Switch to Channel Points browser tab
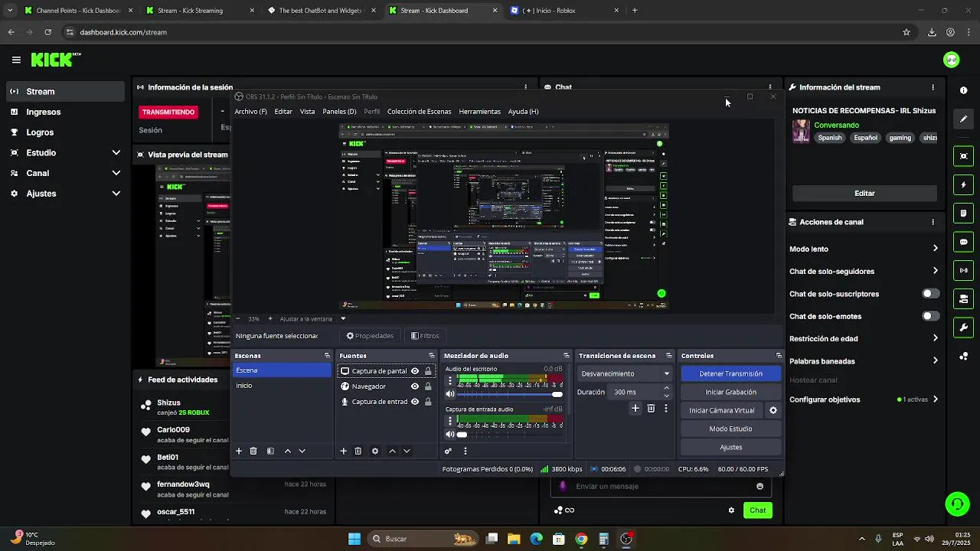This screenshot has width=980, height=551. [x=79, y=11]
